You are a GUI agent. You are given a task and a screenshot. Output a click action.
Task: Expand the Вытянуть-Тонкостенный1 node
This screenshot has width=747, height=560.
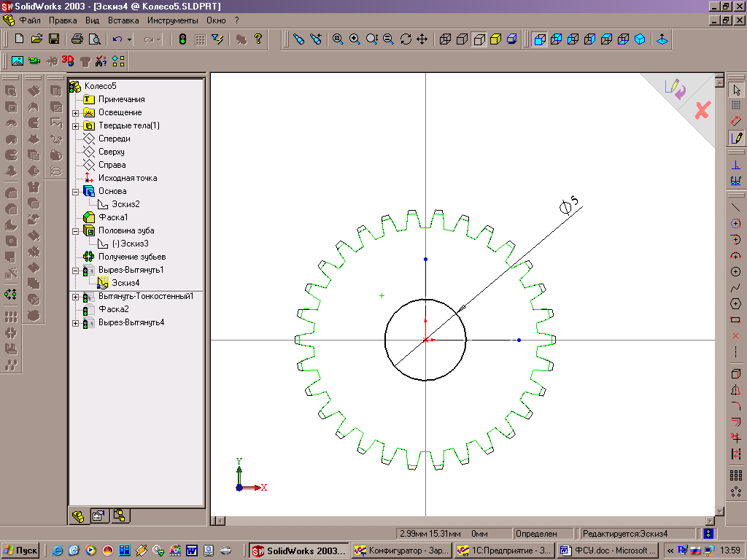tap(75, 297)
